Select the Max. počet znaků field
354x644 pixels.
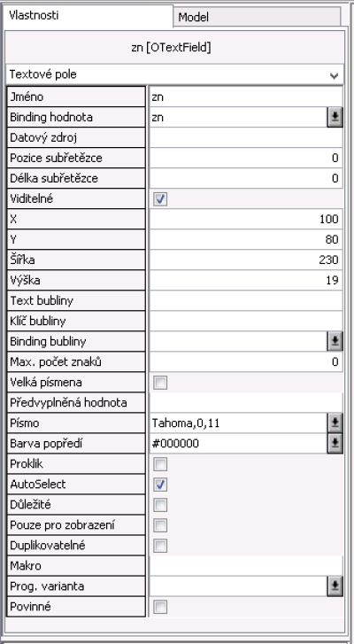246,361
